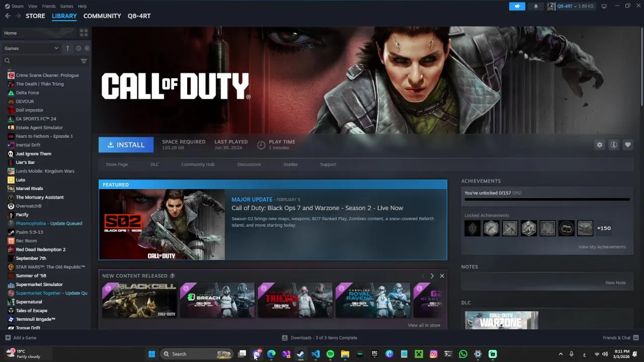Create a New Note

615,283
